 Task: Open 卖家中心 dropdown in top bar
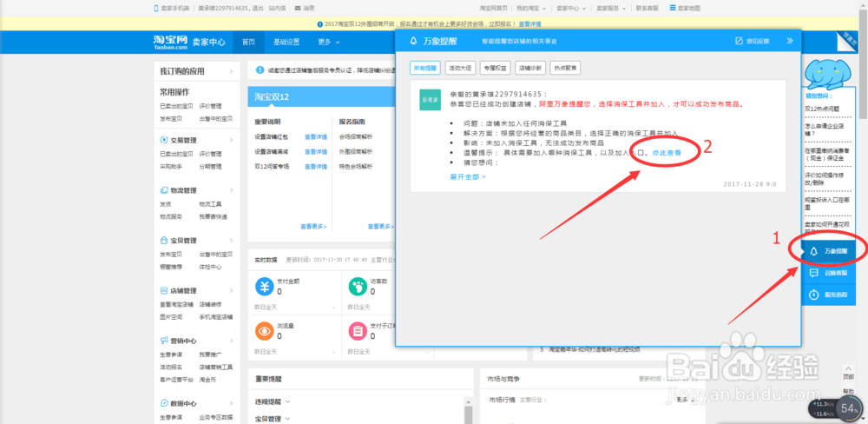click(x=571, y=9)
